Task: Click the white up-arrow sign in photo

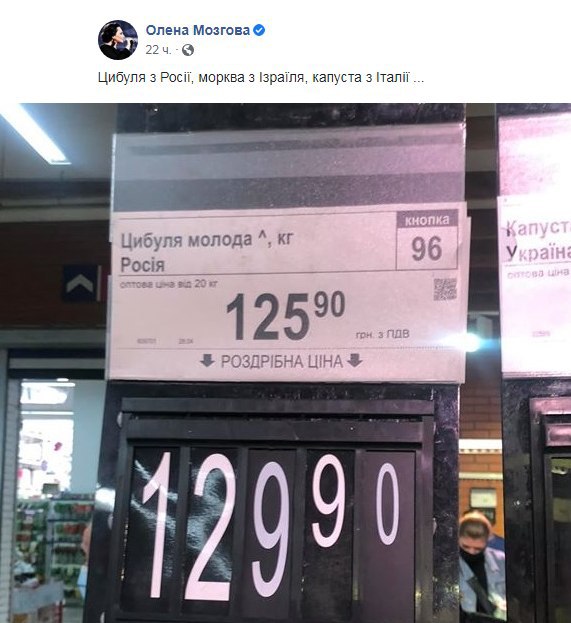Action: [81, 283]
